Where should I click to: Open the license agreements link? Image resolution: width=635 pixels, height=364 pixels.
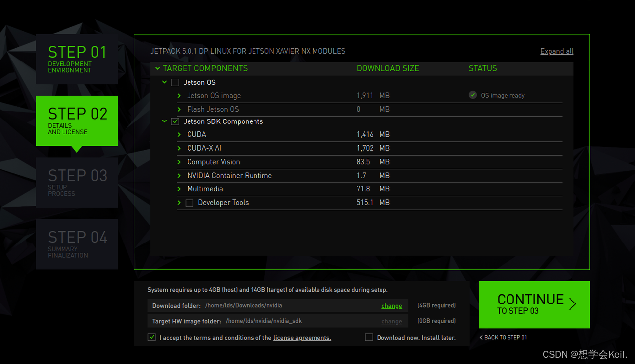(x=302, y=338)
